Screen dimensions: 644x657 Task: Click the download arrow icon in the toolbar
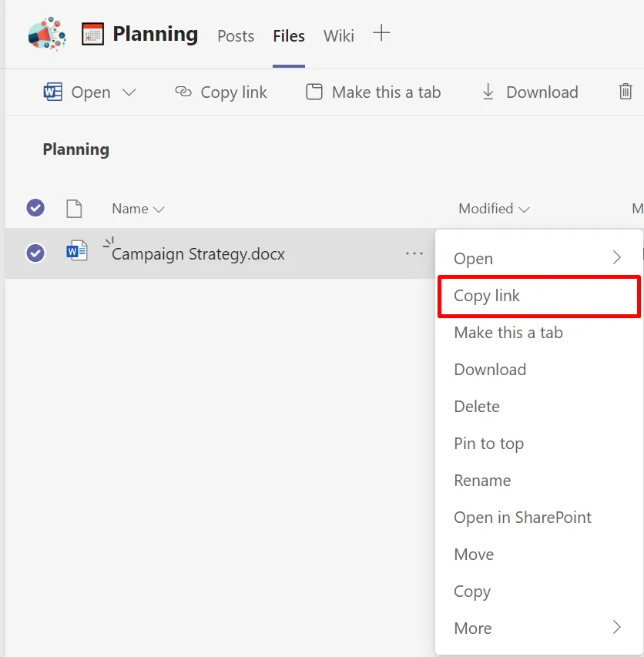click(x=488, y=92)
